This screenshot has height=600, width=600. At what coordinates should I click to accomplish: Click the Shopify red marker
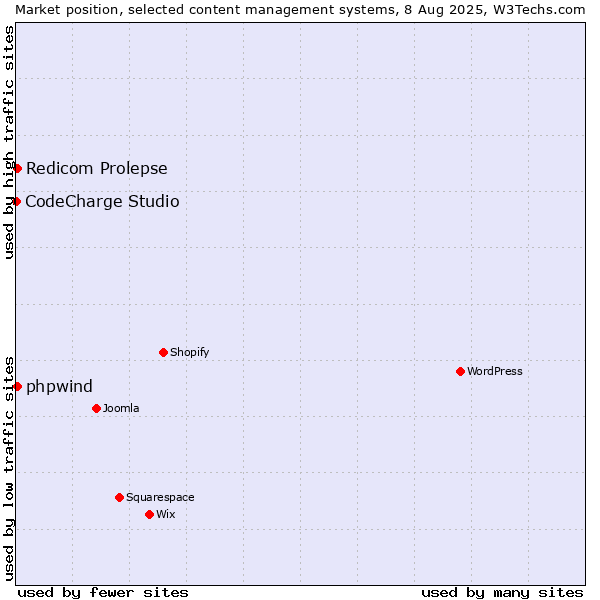(163, 352)
